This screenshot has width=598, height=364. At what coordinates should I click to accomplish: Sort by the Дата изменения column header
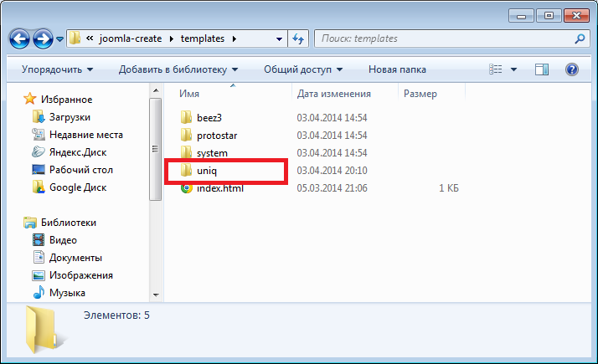tap(333, 95)
